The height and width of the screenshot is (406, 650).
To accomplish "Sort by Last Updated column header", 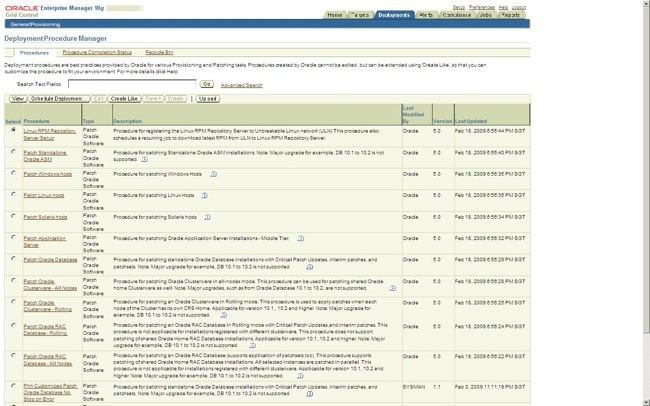I will point(471,122).
